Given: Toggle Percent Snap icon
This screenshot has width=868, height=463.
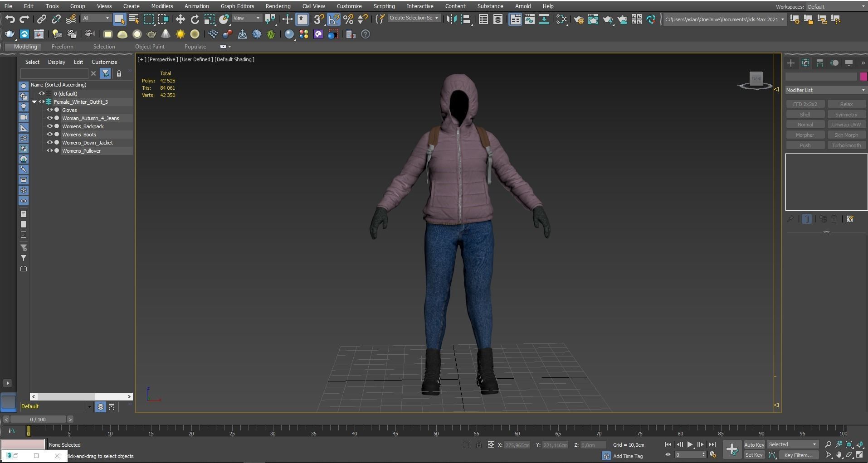Looking at the screenshot, I should coord(348,19).
